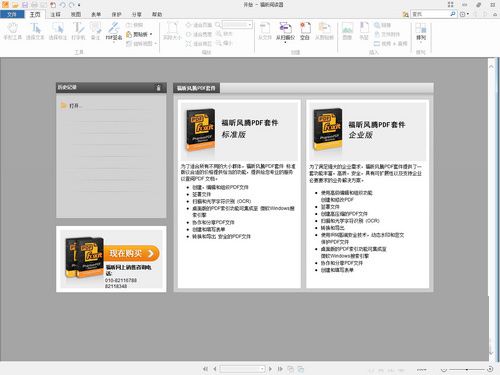Click the Fit Width option
The width and height of the screenshot is (500, 375).
[x=199, y=34]
